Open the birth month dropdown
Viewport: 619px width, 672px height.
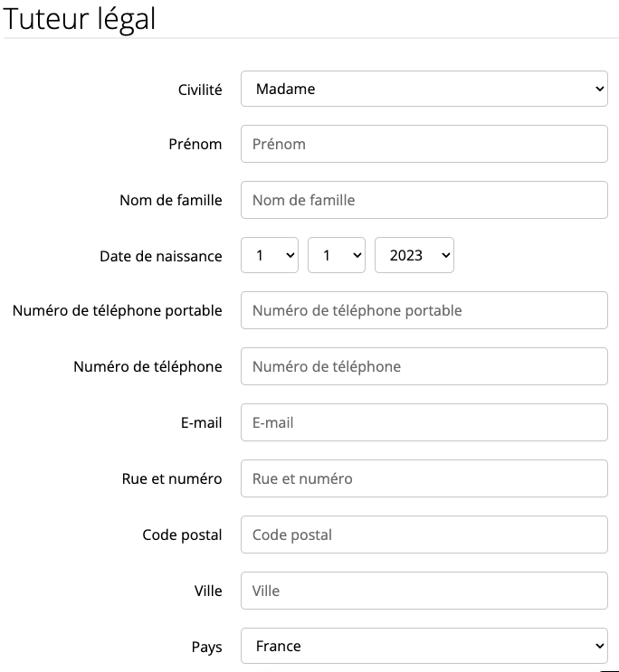pyautogui.click(x=337, y=255)
